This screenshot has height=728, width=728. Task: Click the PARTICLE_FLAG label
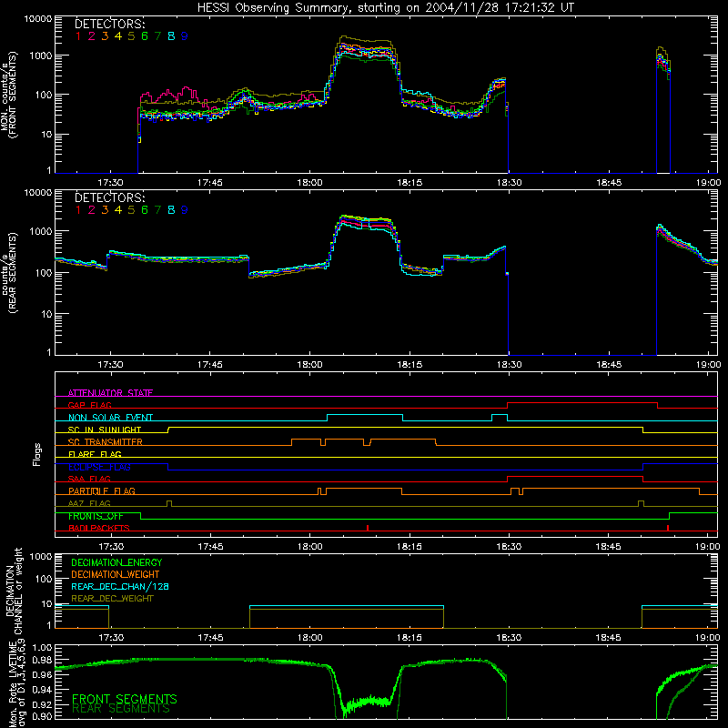[102, 491]
